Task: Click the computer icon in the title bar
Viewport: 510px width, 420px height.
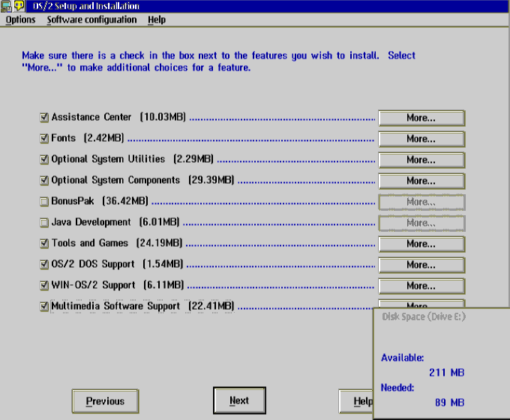Action: pyautogui.click(x=6, y=6)
